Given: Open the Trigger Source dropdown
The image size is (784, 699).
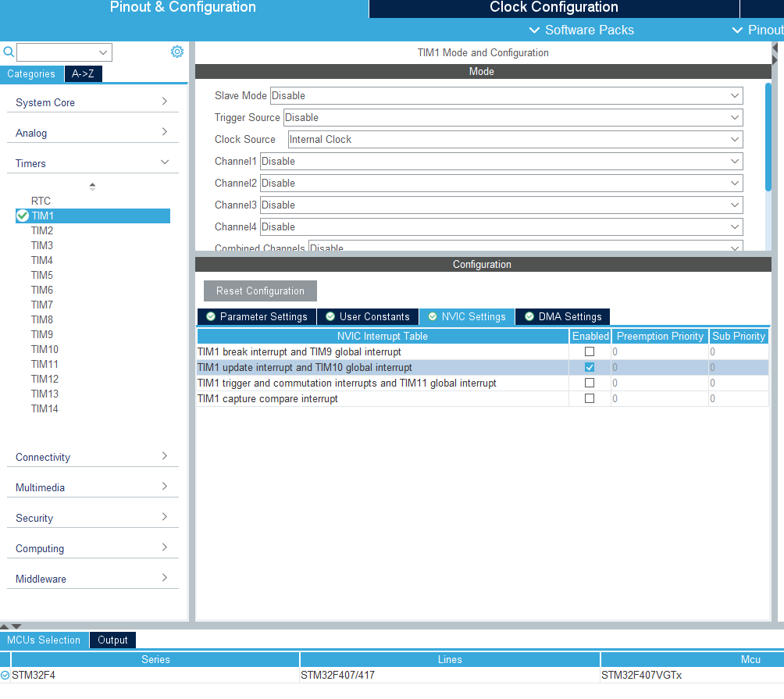Looking at the screenshot, I should click(x=513, y=117).
